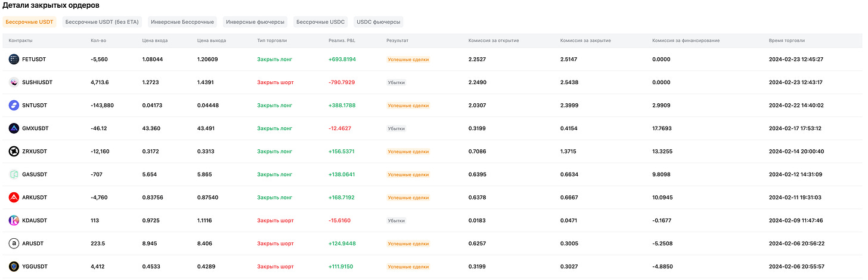Click Закрыть лонг in the FETUSDT row
The image size is (868, 280).
[275, 59]
